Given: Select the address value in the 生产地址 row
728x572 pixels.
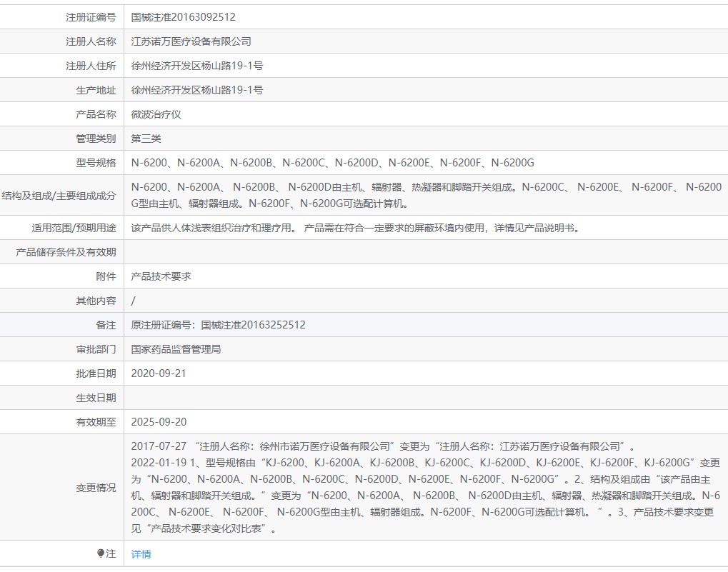Looking at the screenshot, I should pos(197,90).
